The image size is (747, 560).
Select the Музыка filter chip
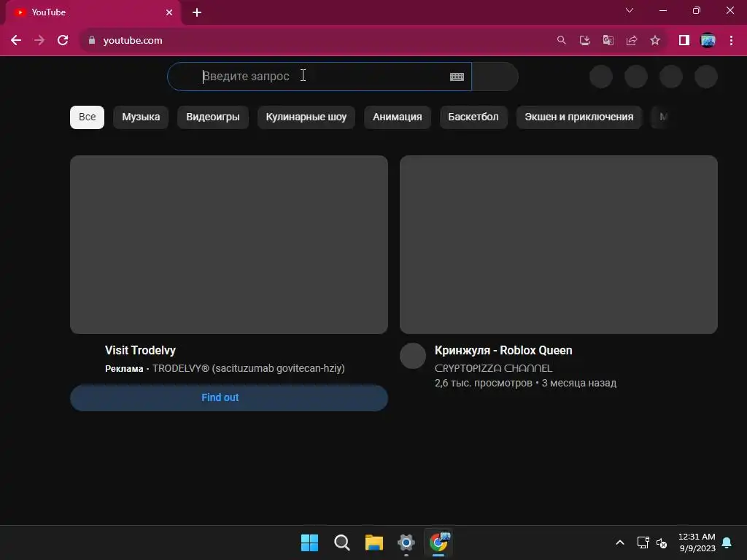[141, 117]
